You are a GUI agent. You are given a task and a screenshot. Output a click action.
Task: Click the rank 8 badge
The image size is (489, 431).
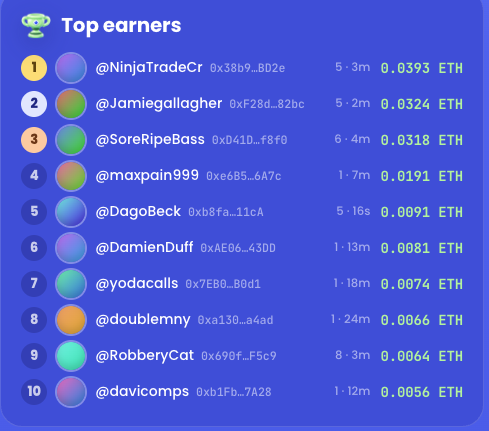[34, 320]
